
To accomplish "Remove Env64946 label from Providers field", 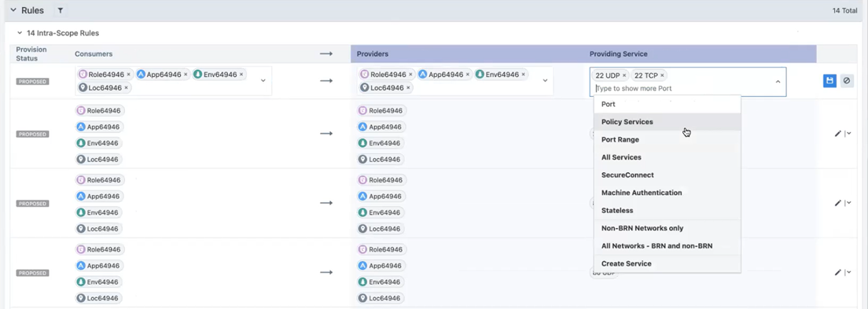I will tap(524, 74).
